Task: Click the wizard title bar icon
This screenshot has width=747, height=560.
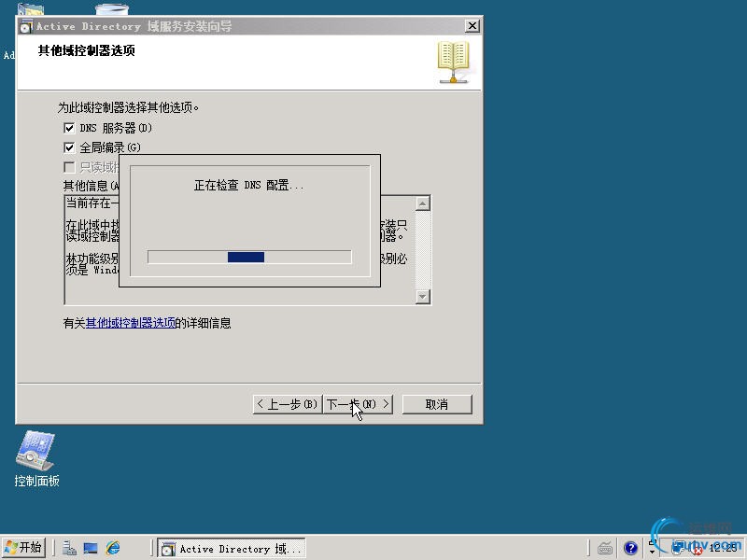Action: tap(26, 27)
